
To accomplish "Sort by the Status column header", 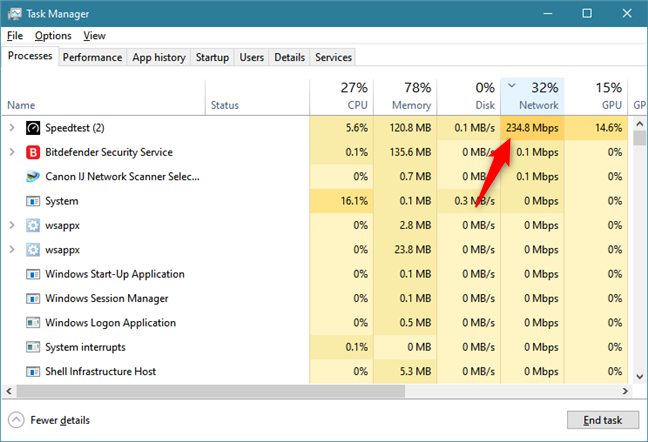I will pos(257,96).
